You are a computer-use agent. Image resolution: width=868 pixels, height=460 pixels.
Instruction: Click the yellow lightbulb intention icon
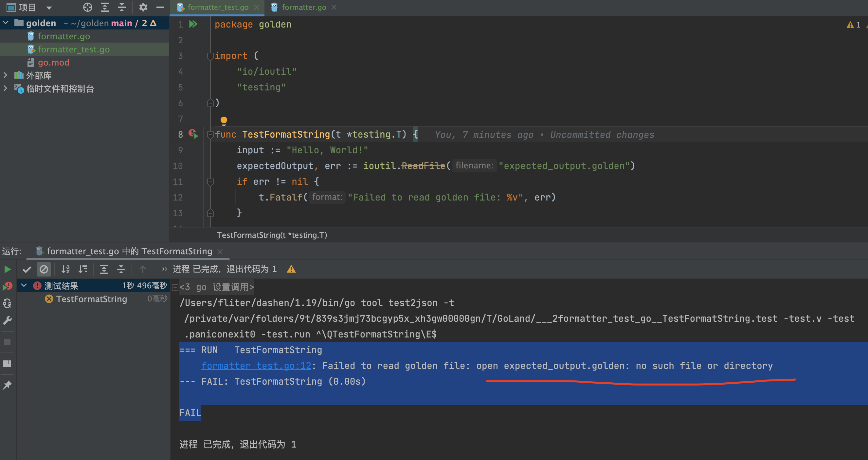click(224, 120)
